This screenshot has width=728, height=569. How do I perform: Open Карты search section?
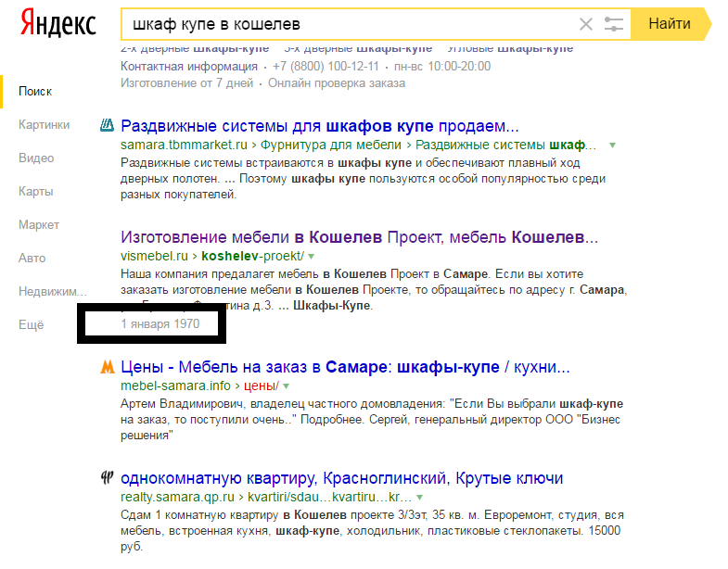pyautogui.click(x=36, y=192)
